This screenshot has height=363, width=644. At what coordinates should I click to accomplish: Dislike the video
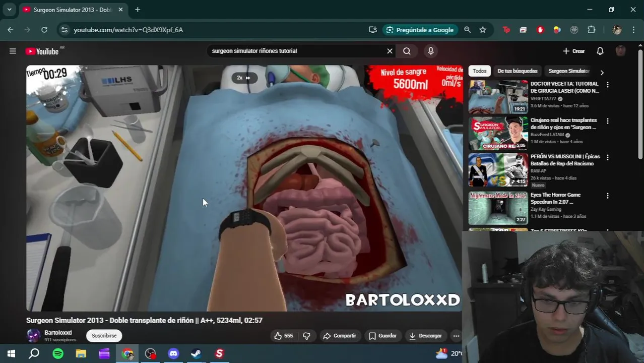[x=306, y=336]
